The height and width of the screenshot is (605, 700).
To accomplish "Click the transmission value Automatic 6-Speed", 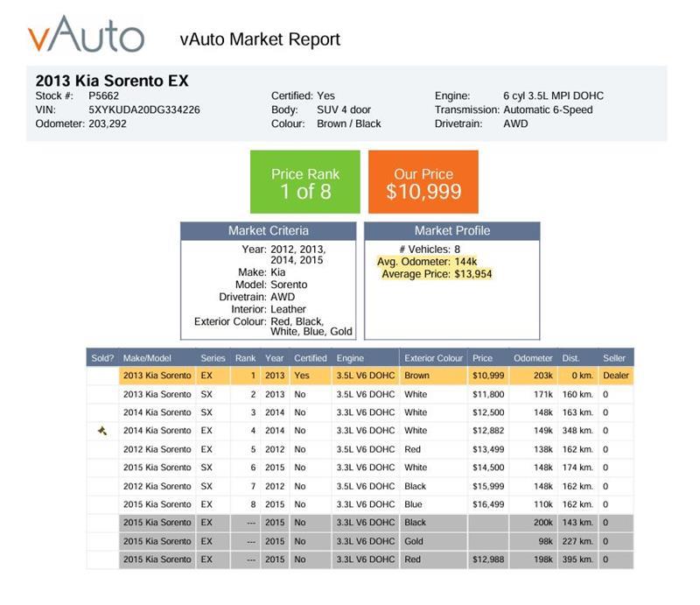I will coord(548,110).
